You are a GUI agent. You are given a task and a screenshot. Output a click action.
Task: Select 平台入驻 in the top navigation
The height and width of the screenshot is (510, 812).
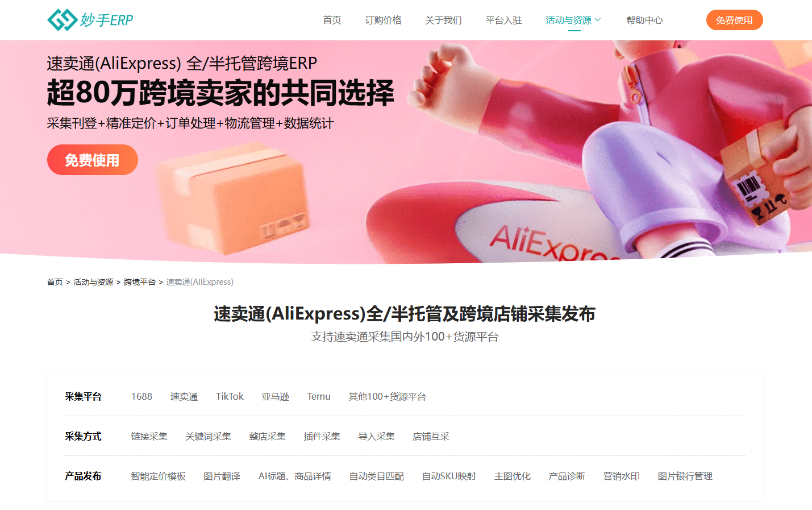click(503, 20)
